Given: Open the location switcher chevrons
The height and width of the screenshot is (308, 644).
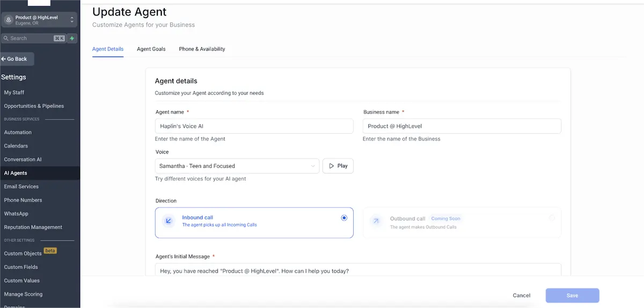Looking at the screenshot, I should [x=72, y=20].
